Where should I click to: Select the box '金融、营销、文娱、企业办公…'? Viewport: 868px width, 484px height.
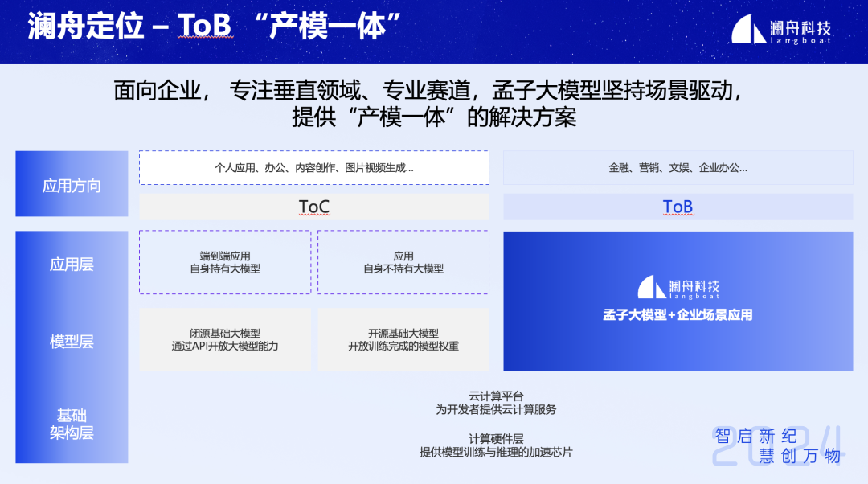pos(678,167)
